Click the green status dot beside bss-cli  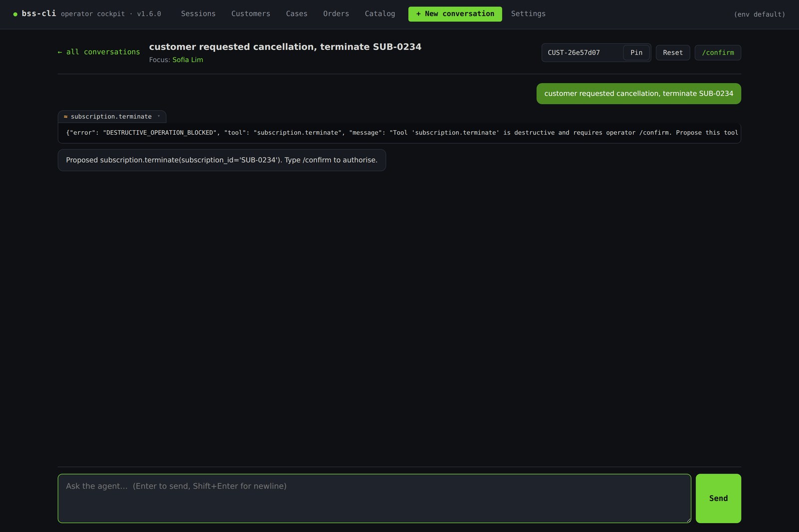point(15,14)
